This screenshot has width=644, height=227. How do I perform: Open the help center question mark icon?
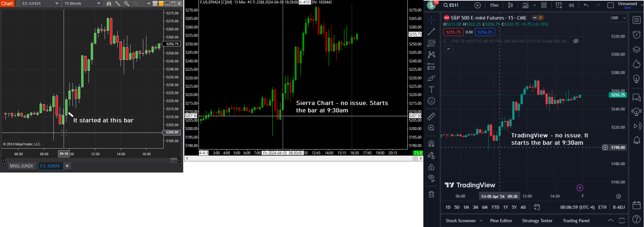[636, 219]
